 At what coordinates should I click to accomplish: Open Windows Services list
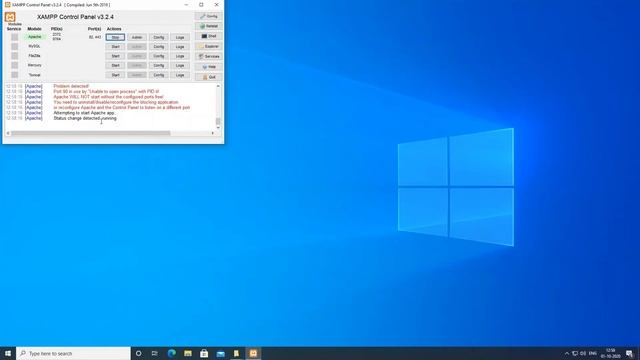coord(209,56)
